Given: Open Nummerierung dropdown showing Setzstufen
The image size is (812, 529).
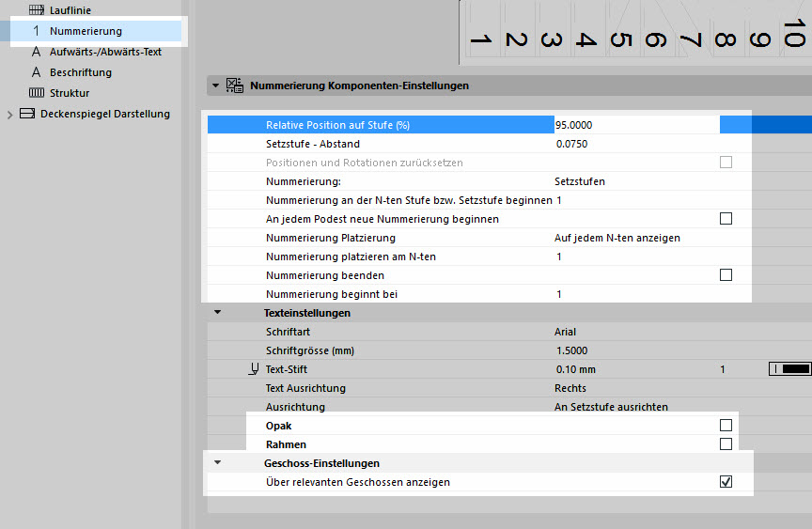Looking at the screenshot, I should [x=580, y=181].
